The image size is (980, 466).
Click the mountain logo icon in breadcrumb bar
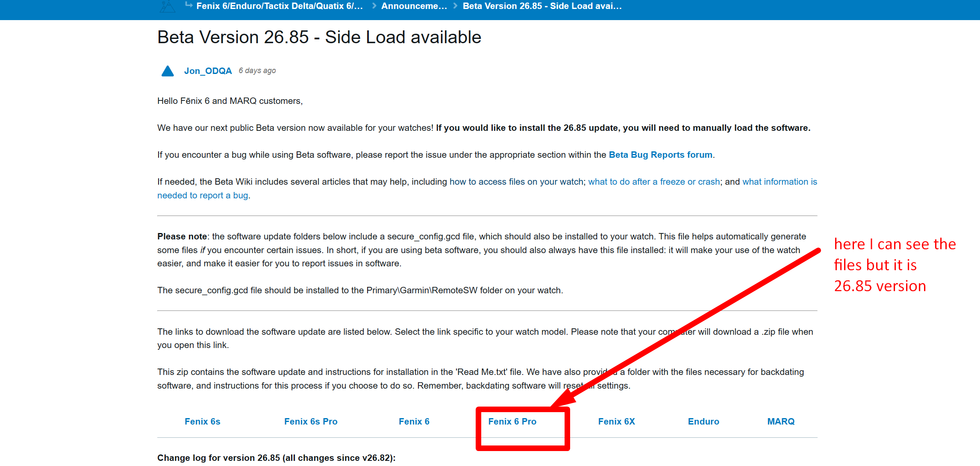[167, 6]
